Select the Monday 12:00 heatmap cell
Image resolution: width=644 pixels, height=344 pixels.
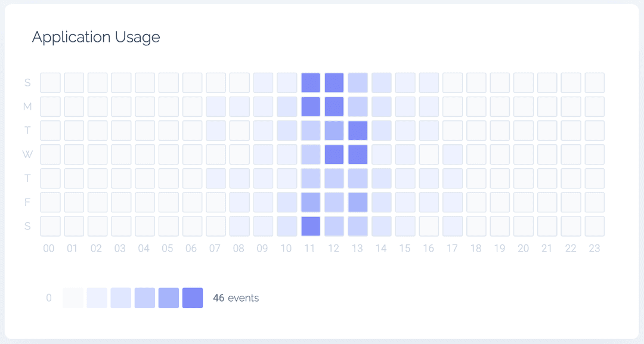(x=335, y=106)
